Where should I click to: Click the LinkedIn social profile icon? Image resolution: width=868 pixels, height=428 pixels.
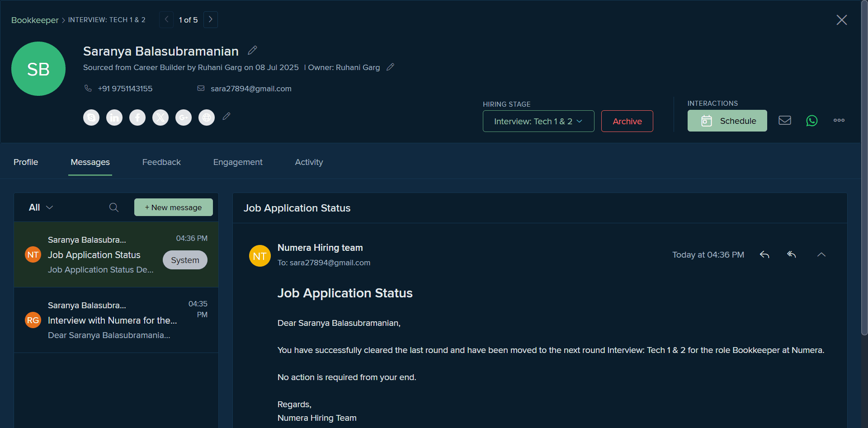(114, 118)
